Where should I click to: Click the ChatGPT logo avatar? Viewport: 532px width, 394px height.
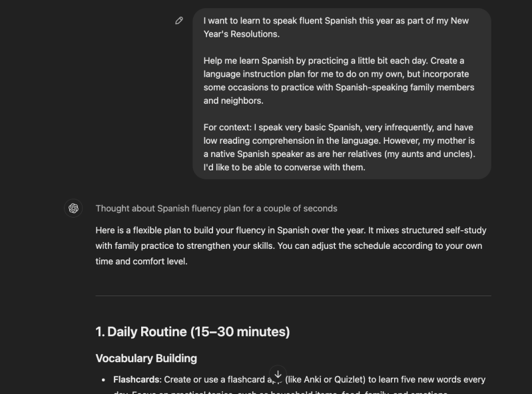point(73,208)
